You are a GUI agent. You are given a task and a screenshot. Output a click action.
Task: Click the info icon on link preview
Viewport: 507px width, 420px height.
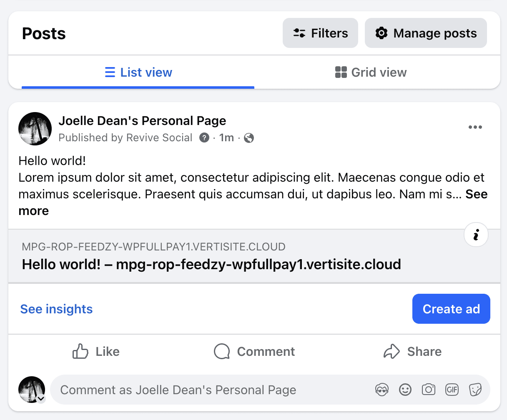[476, 235]
